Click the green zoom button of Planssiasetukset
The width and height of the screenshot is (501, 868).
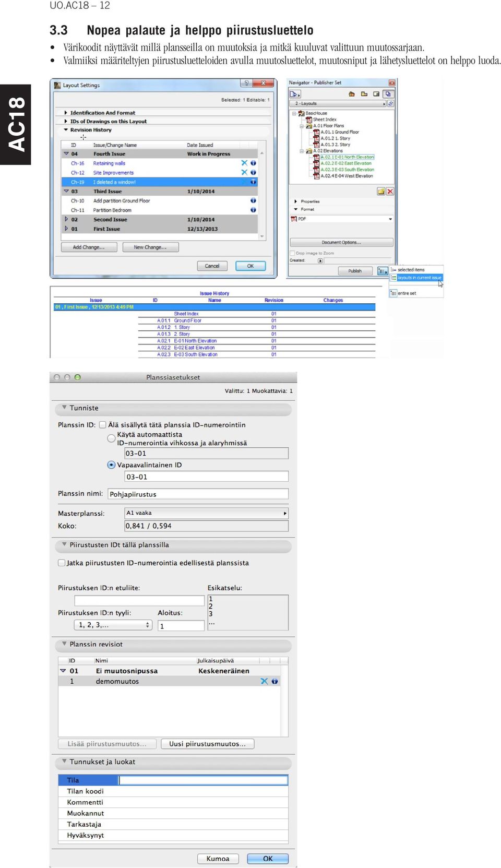[x=78, y=377]
